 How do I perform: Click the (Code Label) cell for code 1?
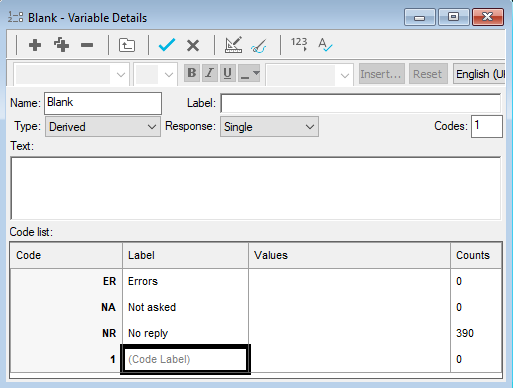point(185,359)
